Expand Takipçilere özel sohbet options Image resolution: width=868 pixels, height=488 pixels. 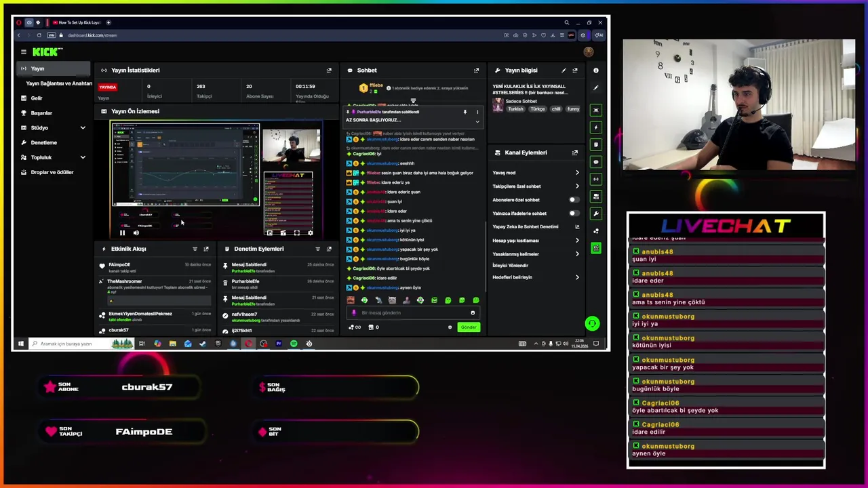(577, 186)
